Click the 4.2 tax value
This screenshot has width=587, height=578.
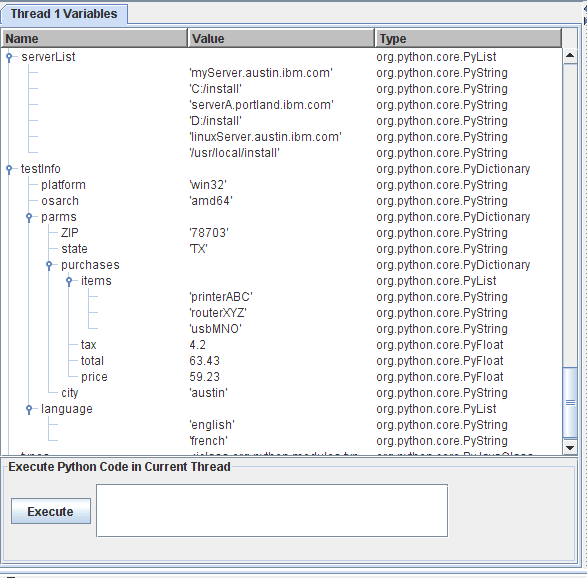[198, 345]
